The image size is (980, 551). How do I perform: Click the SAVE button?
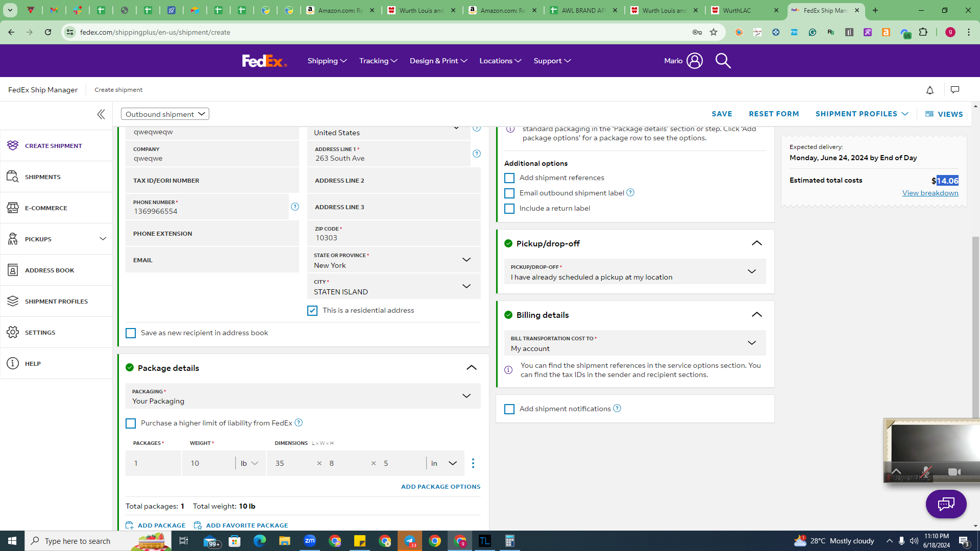(x=722, y=114)
